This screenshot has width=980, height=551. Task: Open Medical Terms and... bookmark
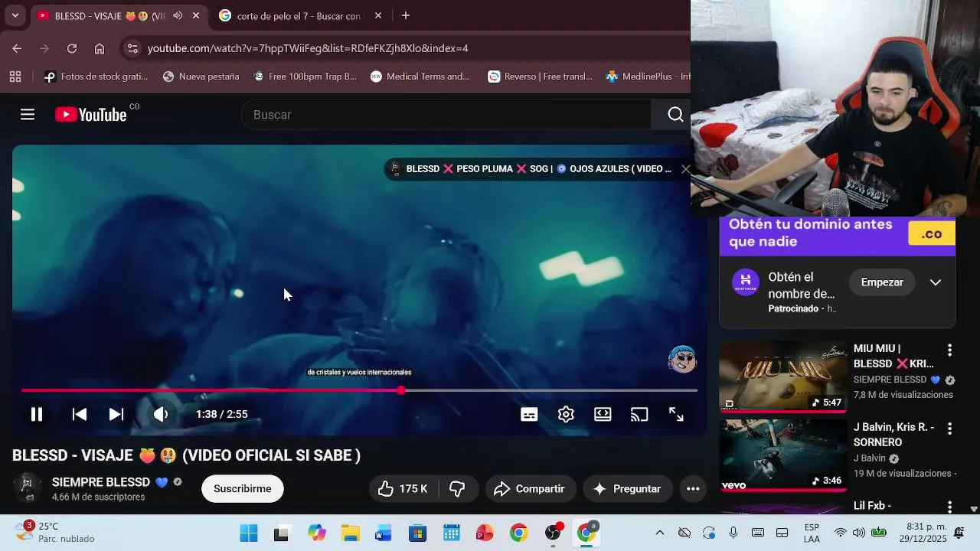(420, 77)
